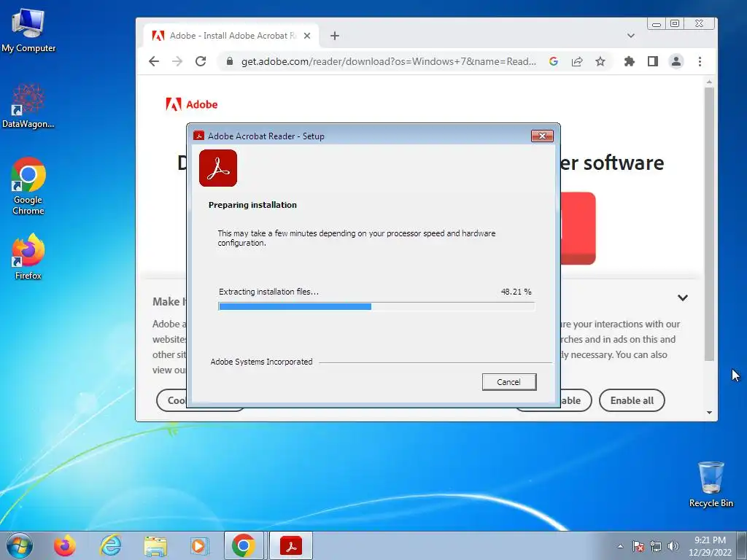Switch to Chrome in the taskbar
747x560 pixels.
(244, 545)
